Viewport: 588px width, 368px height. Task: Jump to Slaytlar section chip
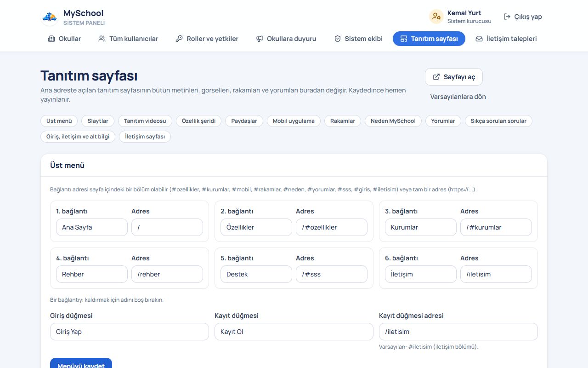98,121
